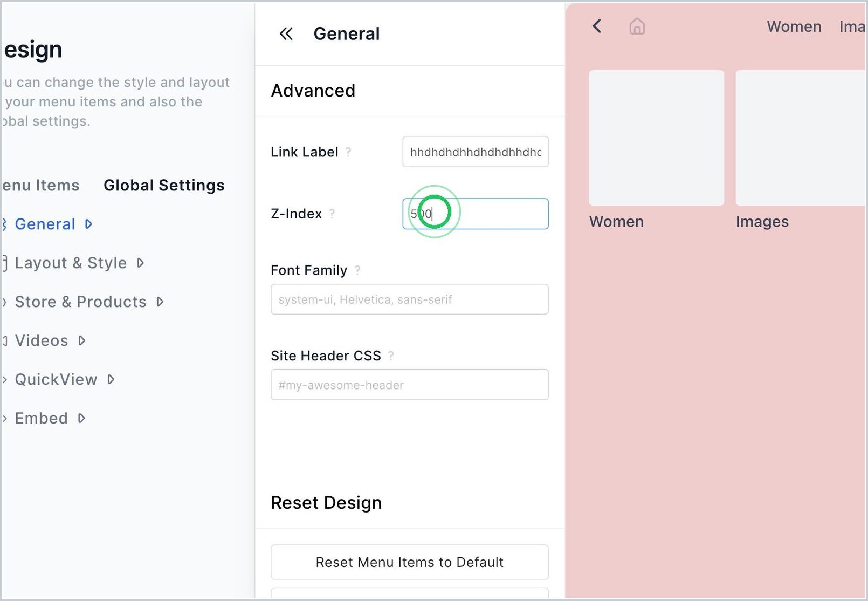Open the Videos settings

point(42,340)
